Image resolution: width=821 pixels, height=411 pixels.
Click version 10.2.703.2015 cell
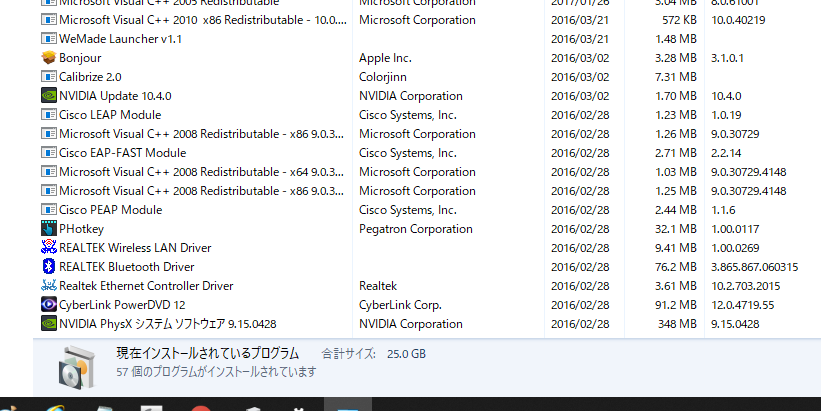(746, 286)
